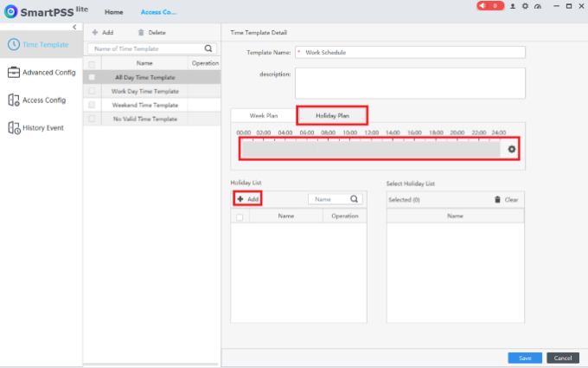
Task: Open the user account icon
Action: [513, 6]
